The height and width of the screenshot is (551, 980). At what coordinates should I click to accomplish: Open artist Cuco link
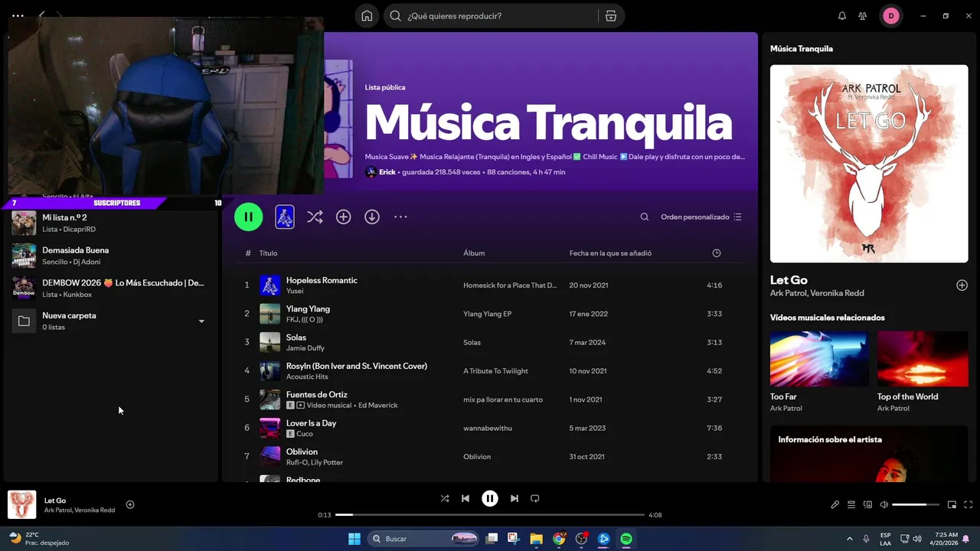[x=305, y=434]
